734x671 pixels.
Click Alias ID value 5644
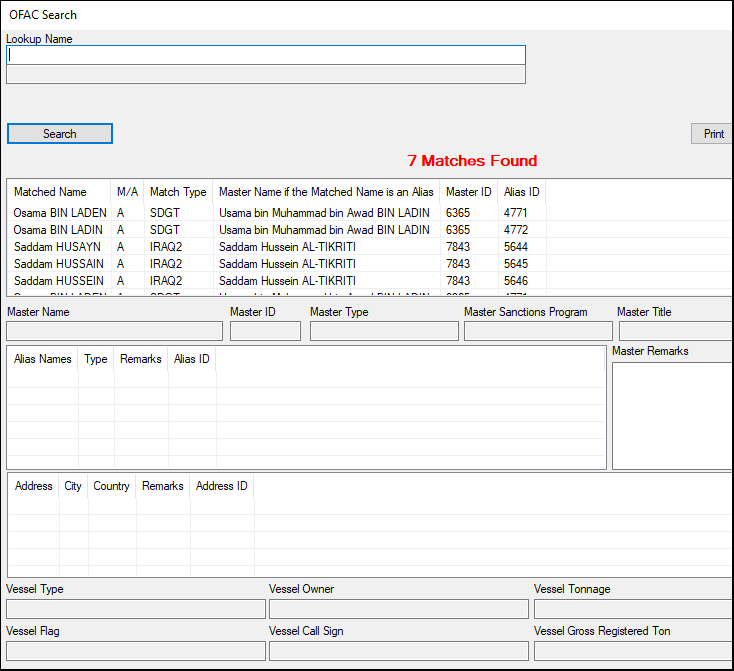click(x=516, y=247)
